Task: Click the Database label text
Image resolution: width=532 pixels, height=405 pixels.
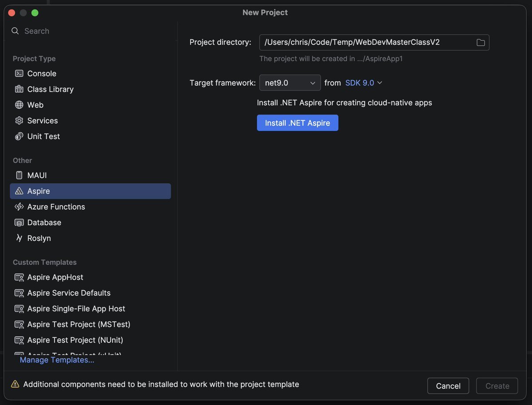Action: [44, 223]
